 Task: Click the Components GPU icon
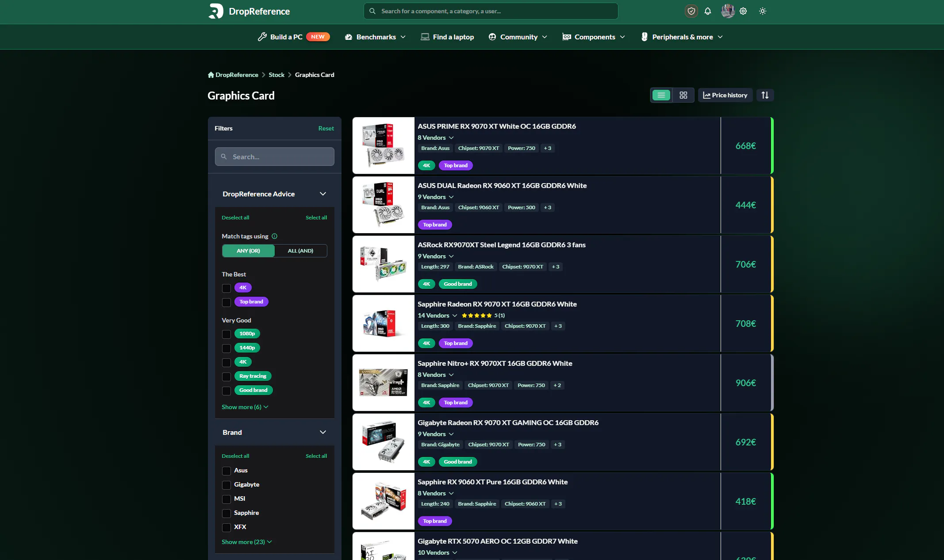pos(567,37)
